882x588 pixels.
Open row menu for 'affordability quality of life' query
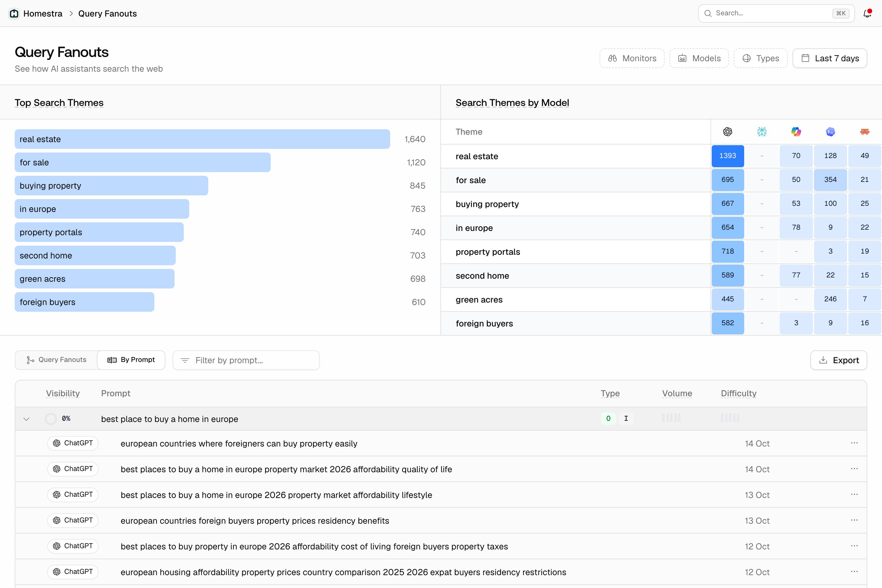854,469
